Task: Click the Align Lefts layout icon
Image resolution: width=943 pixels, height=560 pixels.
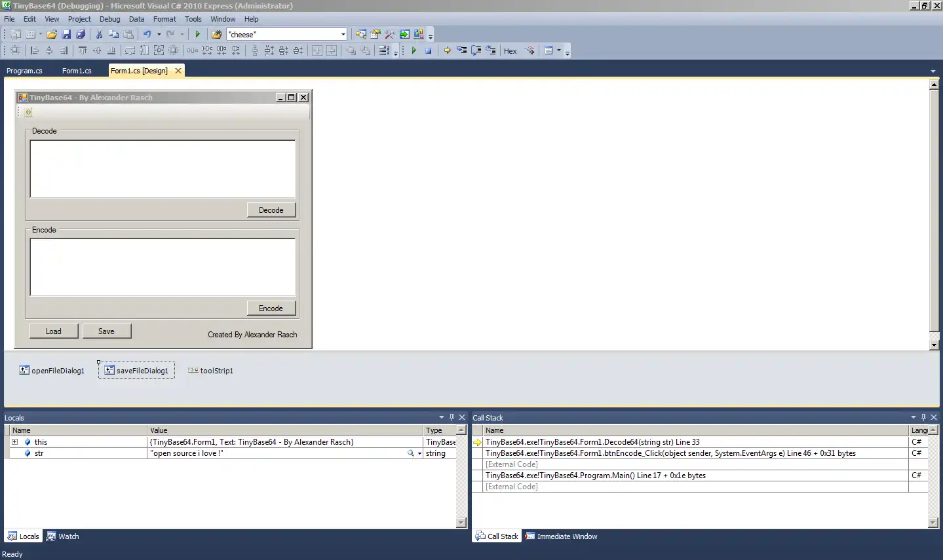Action: click(35, 50)
